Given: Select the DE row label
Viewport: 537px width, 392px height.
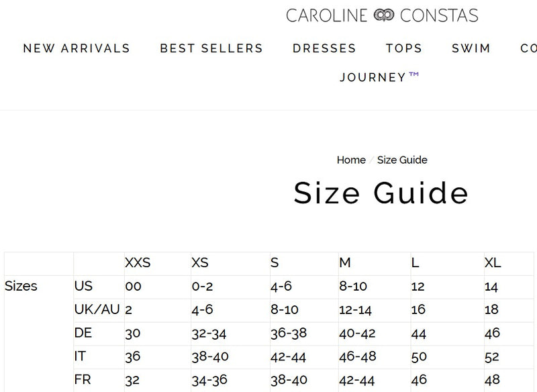Looking at the screenshot, I should point(83,333).
